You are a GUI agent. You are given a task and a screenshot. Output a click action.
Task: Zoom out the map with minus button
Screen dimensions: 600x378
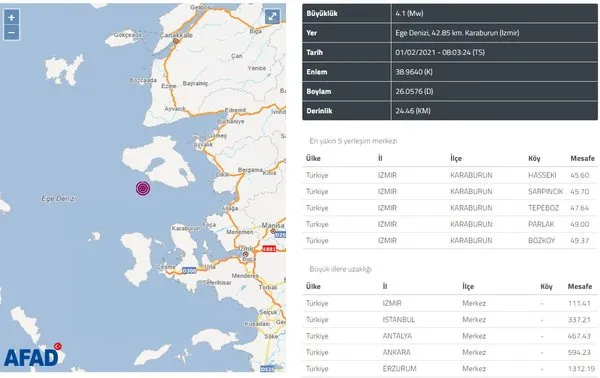pos(11,33)
